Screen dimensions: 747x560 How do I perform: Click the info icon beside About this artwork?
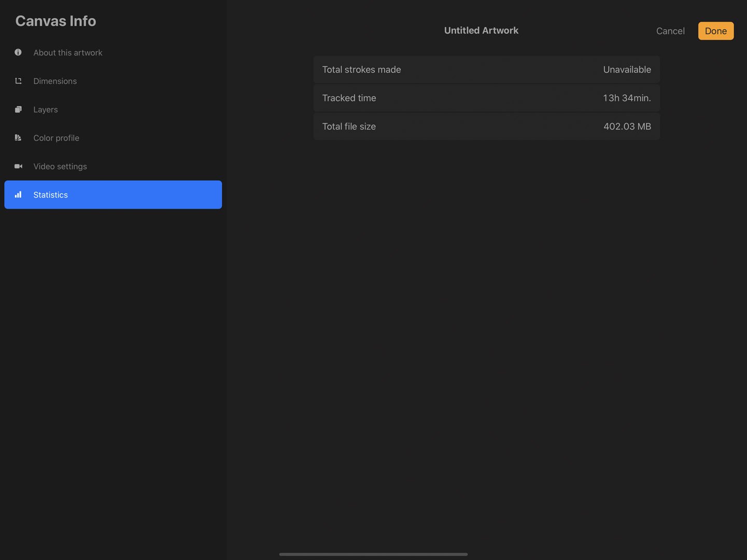tap(18, 52)
